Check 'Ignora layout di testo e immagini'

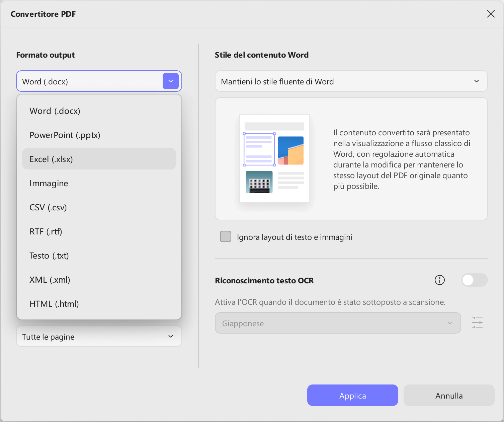coord(226,236)
